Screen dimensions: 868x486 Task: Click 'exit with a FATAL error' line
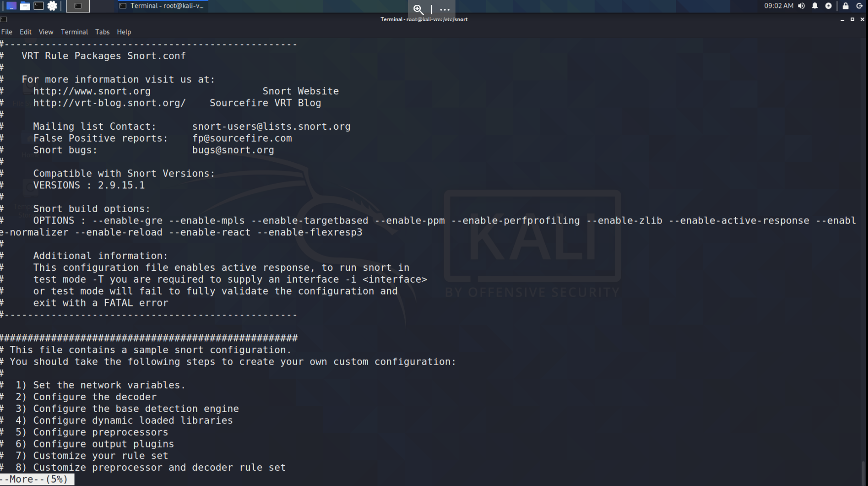click(x=101, y=303)
